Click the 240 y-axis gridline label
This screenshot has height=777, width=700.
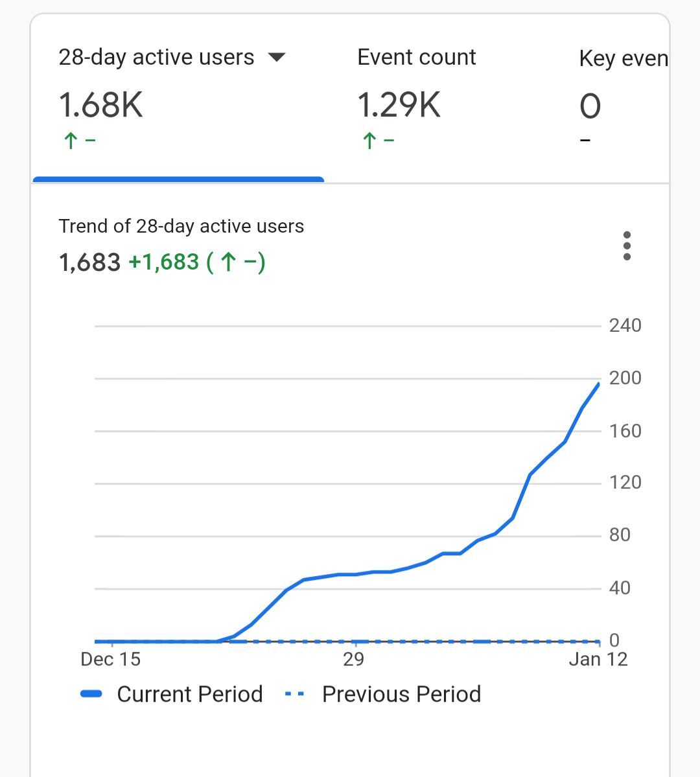point(625,325)
